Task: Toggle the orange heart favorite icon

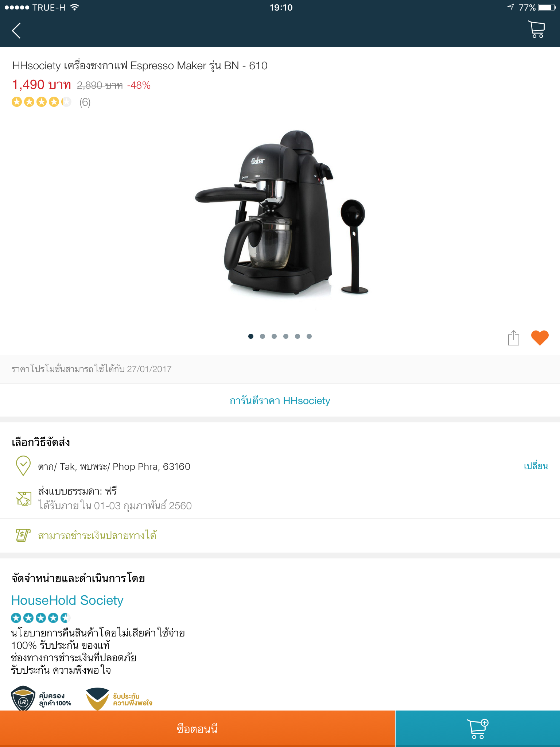Action: click(x=540, y=337)
